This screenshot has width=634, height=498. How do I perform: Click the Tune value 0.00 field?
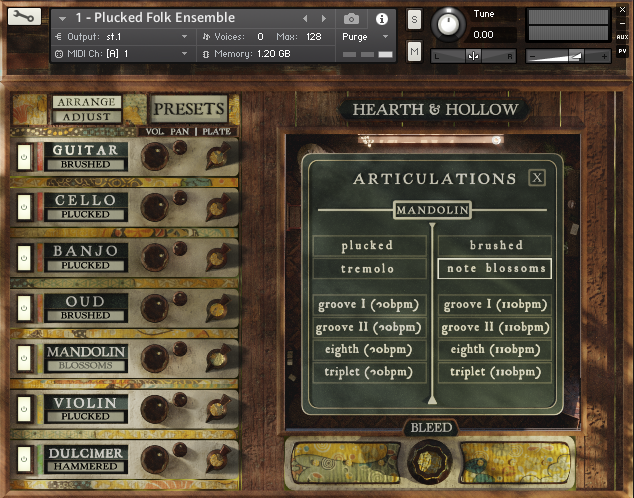pyautogui.click(x=492, y=34)
